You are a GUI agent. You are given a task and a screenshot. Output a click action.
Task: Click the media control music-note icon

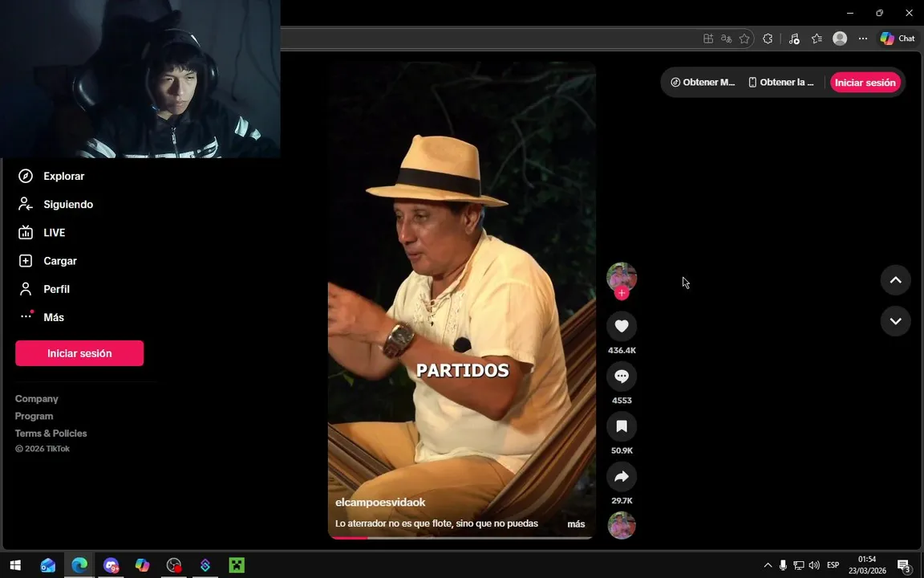[794, 39]
